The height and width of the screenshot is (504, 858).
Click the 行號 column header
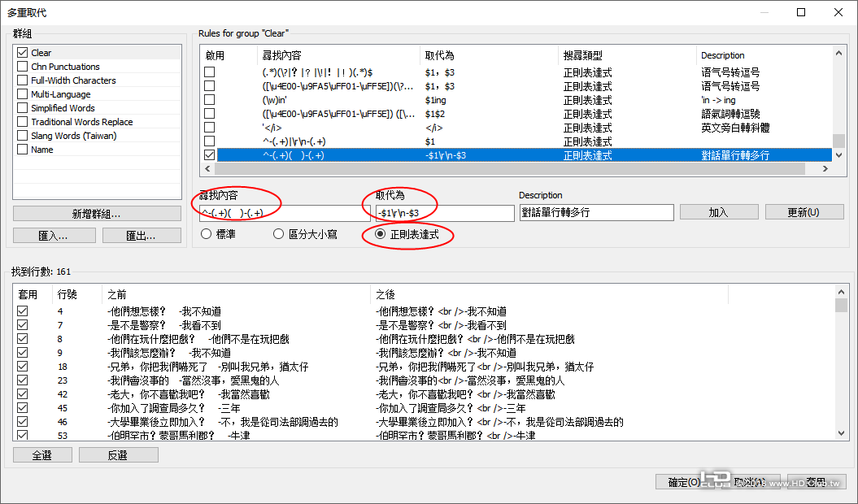[77, 294]
